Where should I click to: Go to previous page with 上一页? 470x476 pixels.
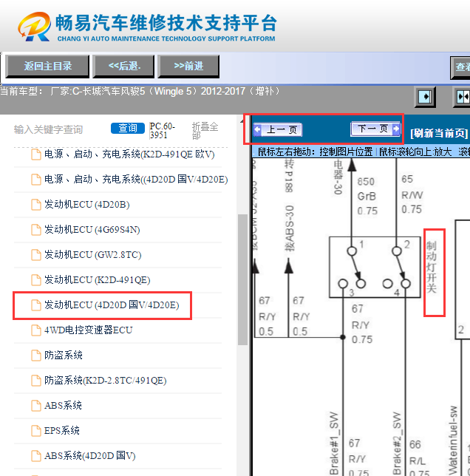click(x=278, y=129)
